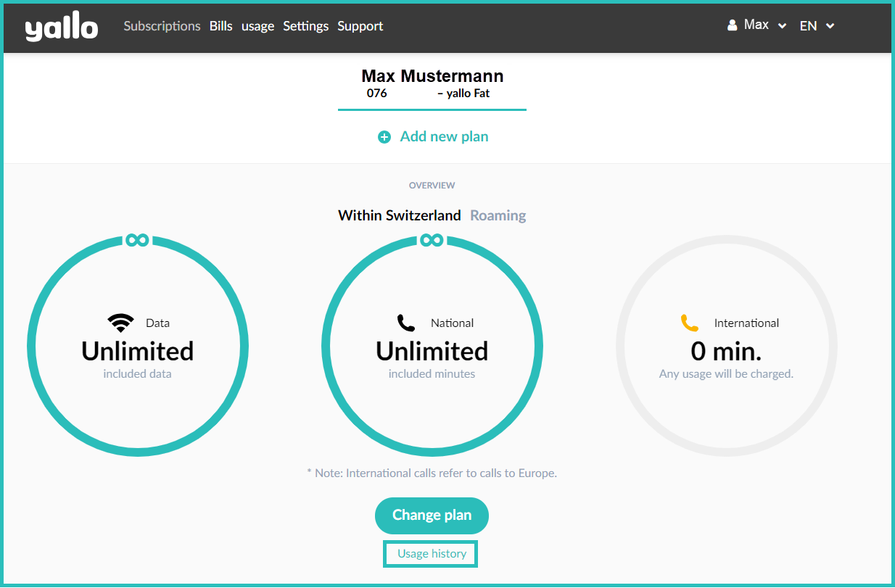Expand the Max account dropdown arrow
Screen dimensions: 895x588
[x=782, y=26]
